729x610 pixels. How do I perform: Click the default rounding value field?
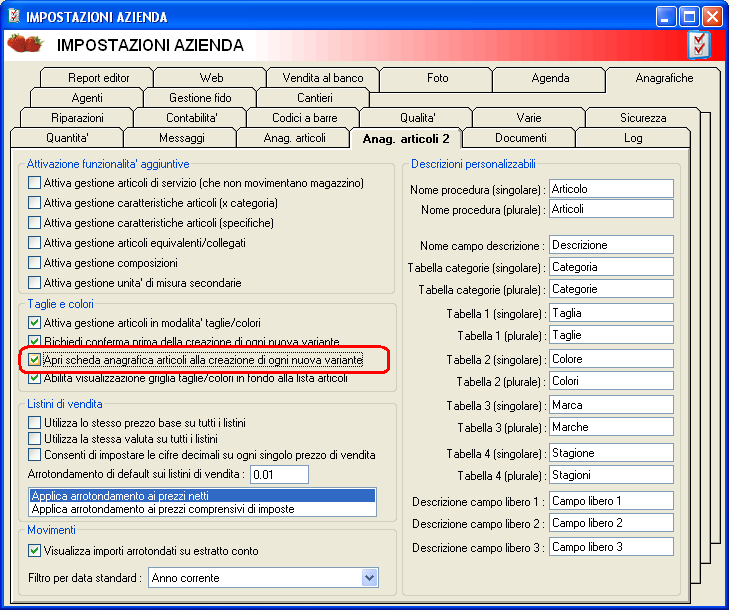tap(279, 475)
